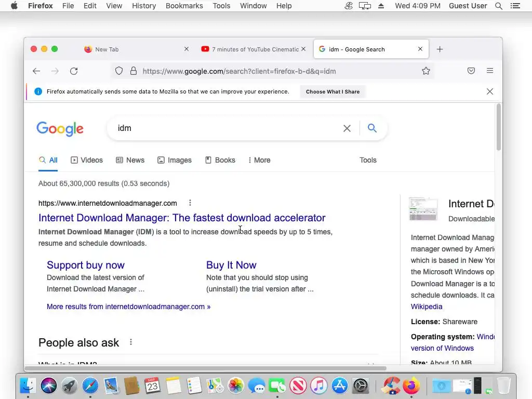Viewport: 532px width, 399px height.
Task: Click the horizontal page scrollbar
Action: coord(206,368)
